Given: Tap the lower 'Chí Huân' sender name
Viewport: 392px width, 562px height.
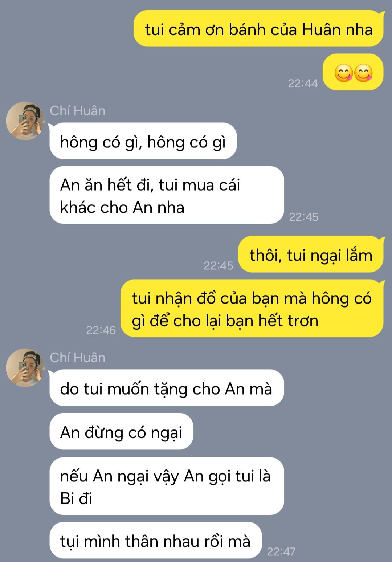Looking at the screenshot, I should (x=78, y=358).
